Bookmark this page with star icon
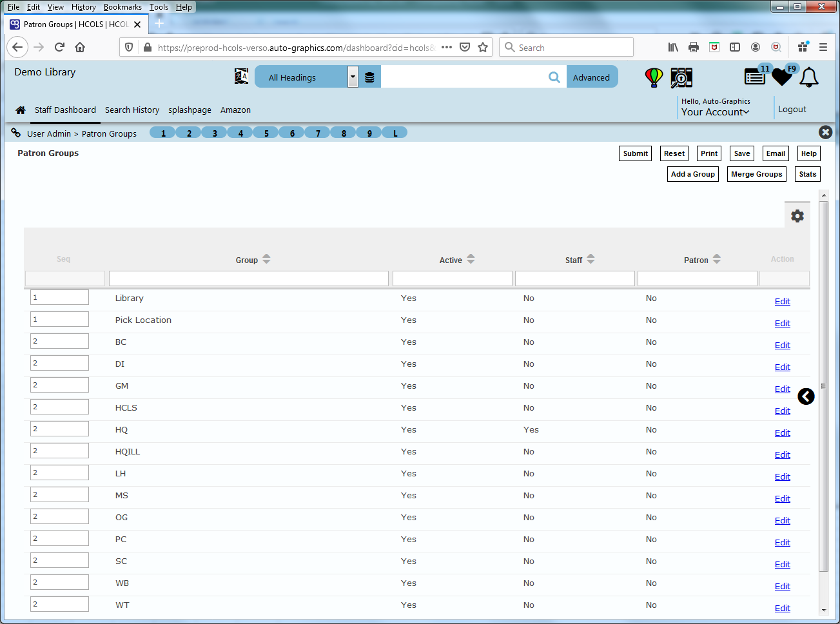The width and height of the screenshot is (840, 624). point(483,47)
